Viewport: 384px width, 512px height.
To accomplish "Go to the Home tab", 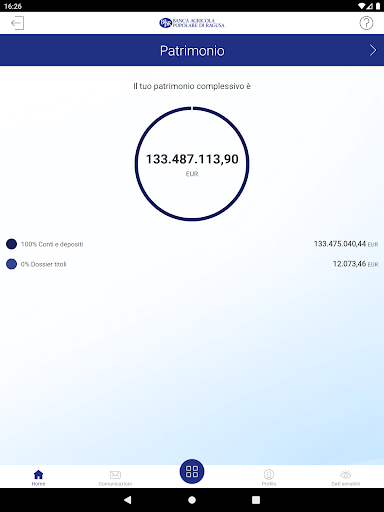I will 38,477.
